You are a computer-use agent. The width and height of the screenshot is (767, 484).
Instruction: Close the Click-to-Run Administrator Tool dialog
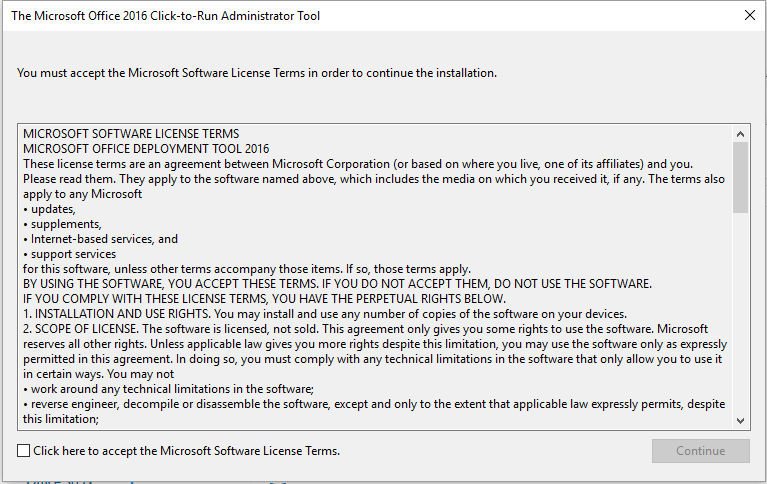[749, 15]
